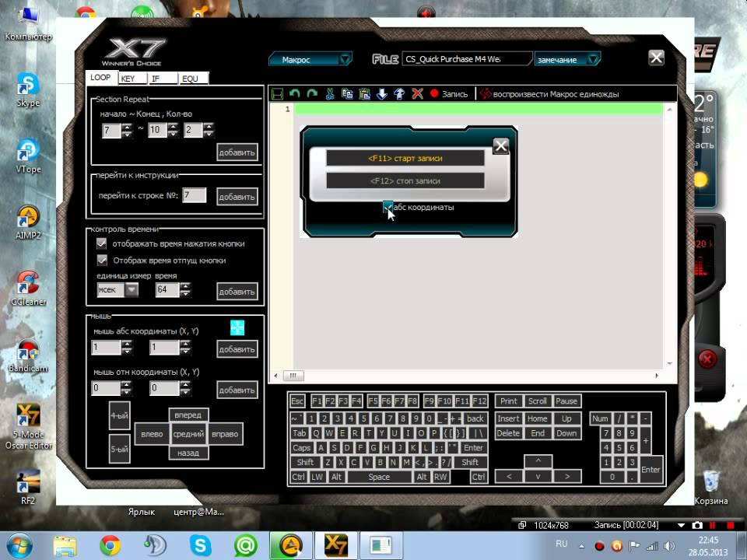The width and height of the screenshot is (747, 560).
Task: Open Skype from the taskbar
Action: (x=201, y=546)
